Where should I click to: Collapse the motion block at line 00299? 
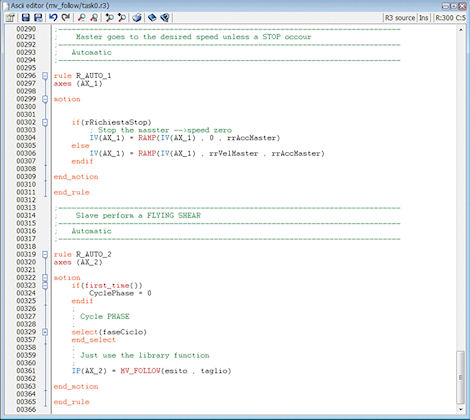pyautogui.click(x=45, y=99)
